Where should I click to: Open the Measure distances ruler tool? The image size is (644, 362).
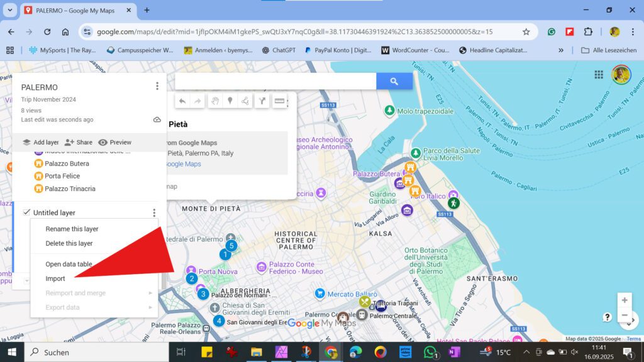click(279, 101)
